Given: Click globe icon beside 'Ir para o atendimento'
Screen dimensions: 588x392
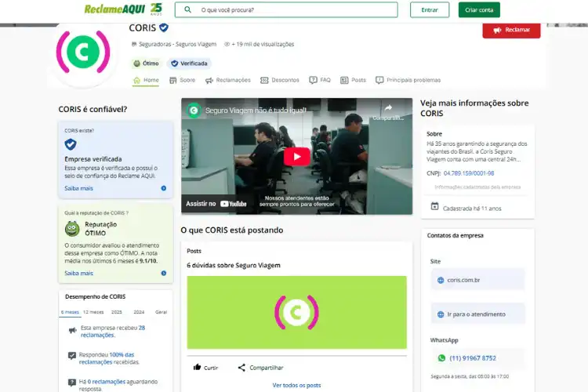Looking at the screenshot, I should click(x=441, y=314).
